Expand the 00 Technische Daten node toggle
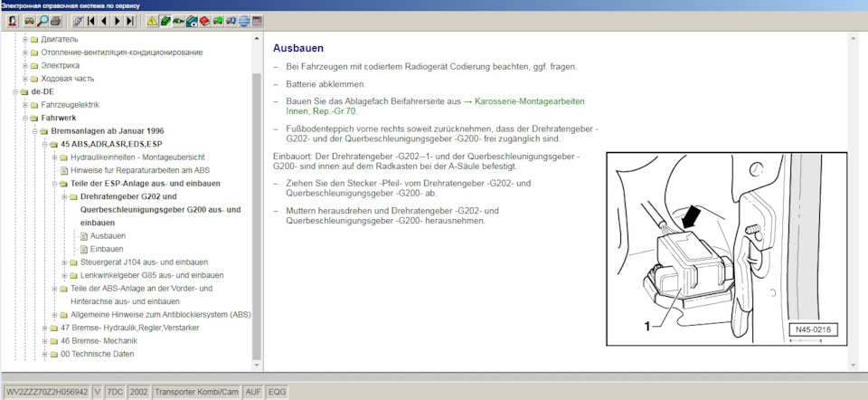868x400 pixels. 45,354
